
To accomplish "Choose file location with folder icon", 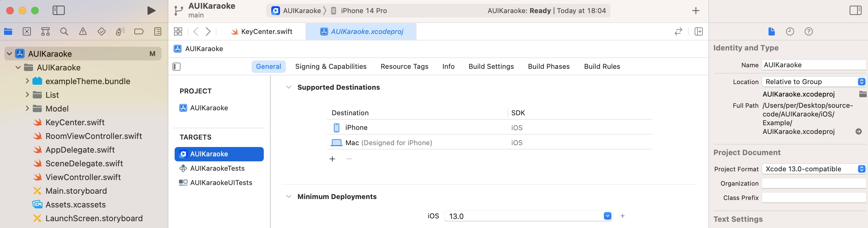I will click(863, 94).
